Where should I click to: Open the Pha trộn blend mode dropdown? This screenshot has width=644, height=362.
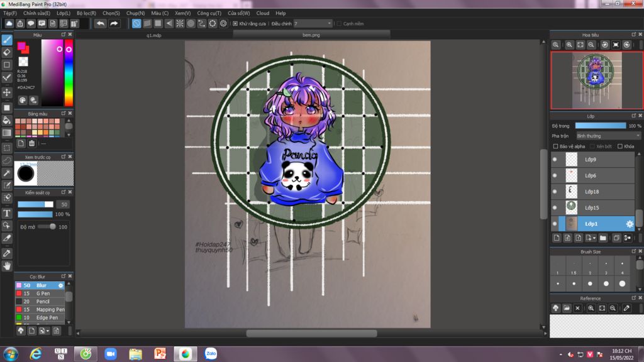608,136
